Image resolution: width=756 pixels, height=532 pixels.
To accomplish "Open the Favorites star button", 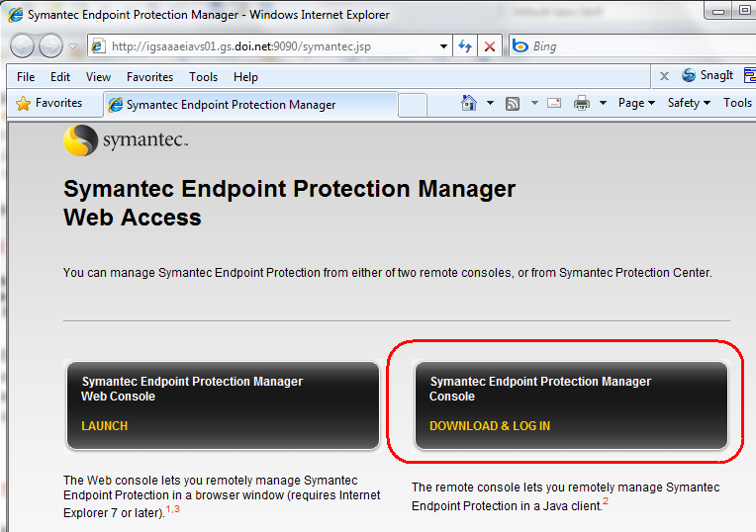I will [48, 103].
